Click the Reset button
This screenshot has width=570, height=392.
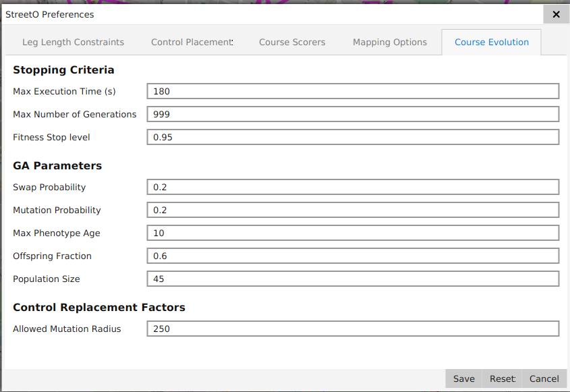(x=502, y=379)
